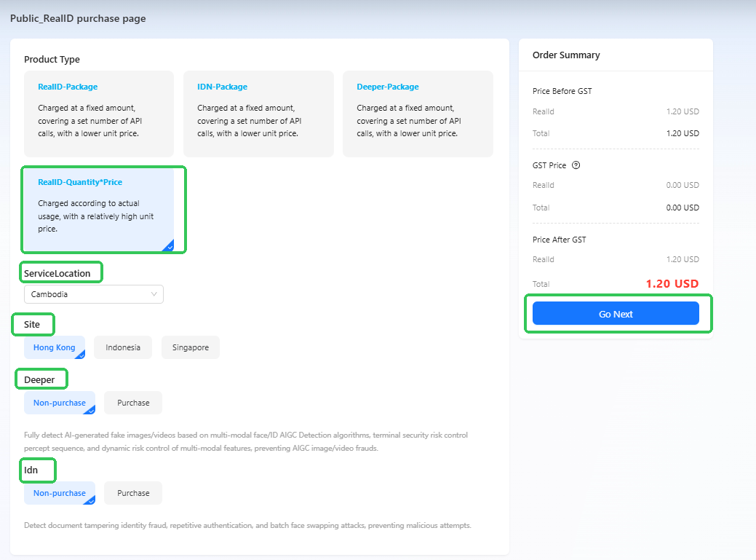Select the RealID-Package product type

click(x=98, y=113)
